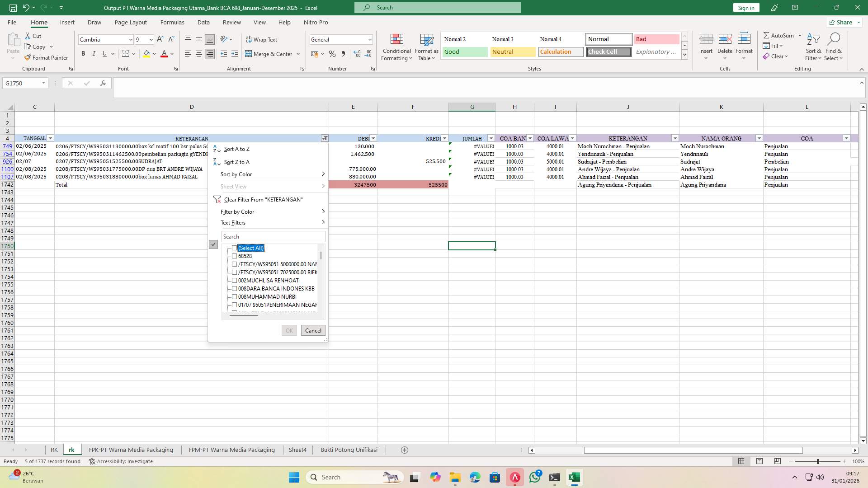868x488 pixels.
Task: Open the AutoSum function
Action: pos(778,35)
